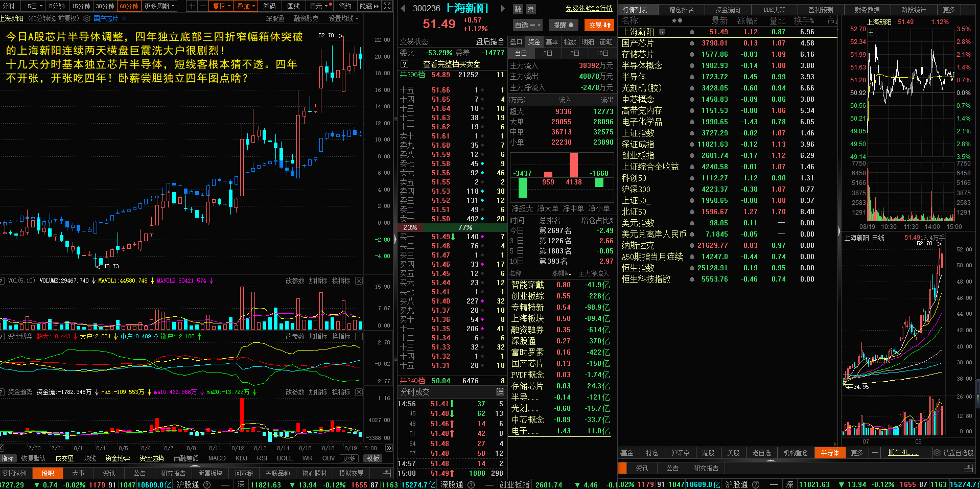The width and height of the screenshot is (980, 489).
Task: Select the 60分钟 period toggle
Action: (129, 6)
